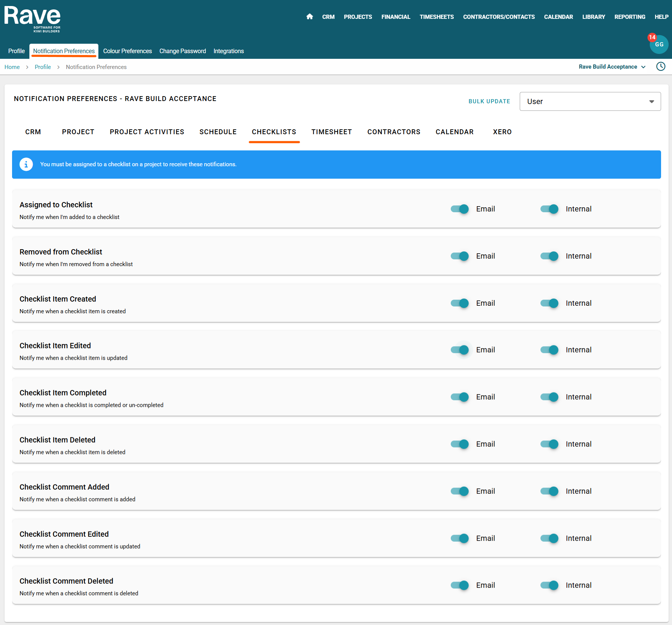The width and height of the screenshot is (672, 625).
Task: Toggle Internal for Checklist Item Created
Action: point(549,303)
